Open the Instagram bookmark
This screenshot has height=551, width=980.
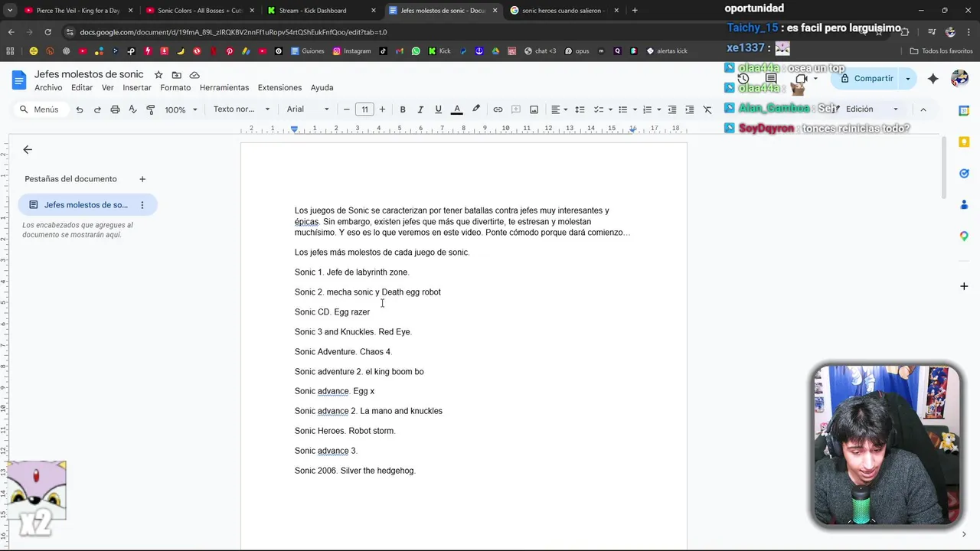click(x=351, y=51)
